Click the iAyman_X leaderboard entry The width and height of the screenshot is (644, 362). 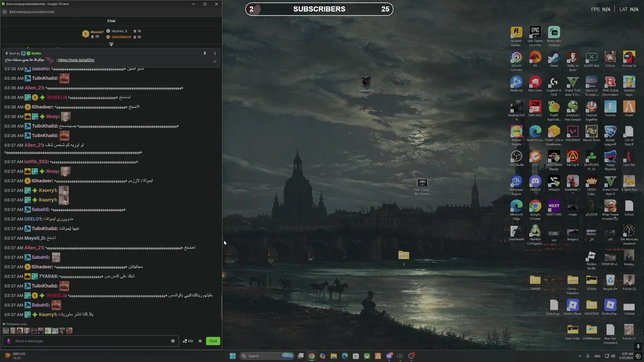(x=123, y=31)
